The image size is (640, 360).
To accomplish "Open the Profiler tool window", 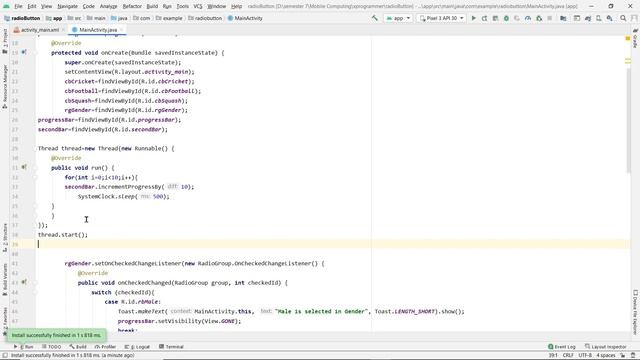I will point(105,347).
